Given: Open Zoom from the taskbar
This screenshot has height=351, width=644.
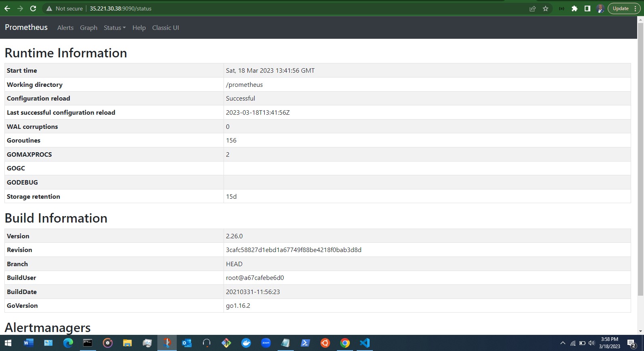Looking at the screenshot, I should click(x=266, y=343).
